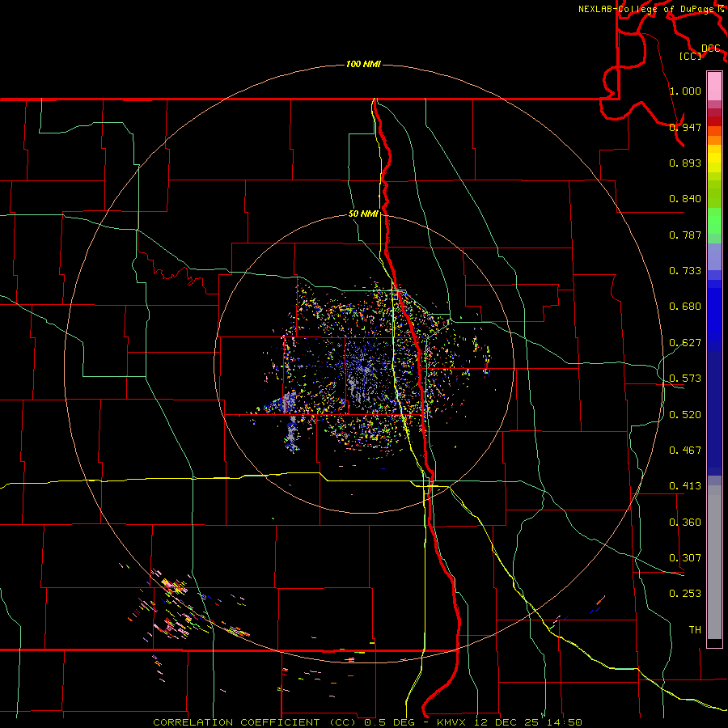Select the 0.413 scale value
728x728 pixels.
point(685,486)
